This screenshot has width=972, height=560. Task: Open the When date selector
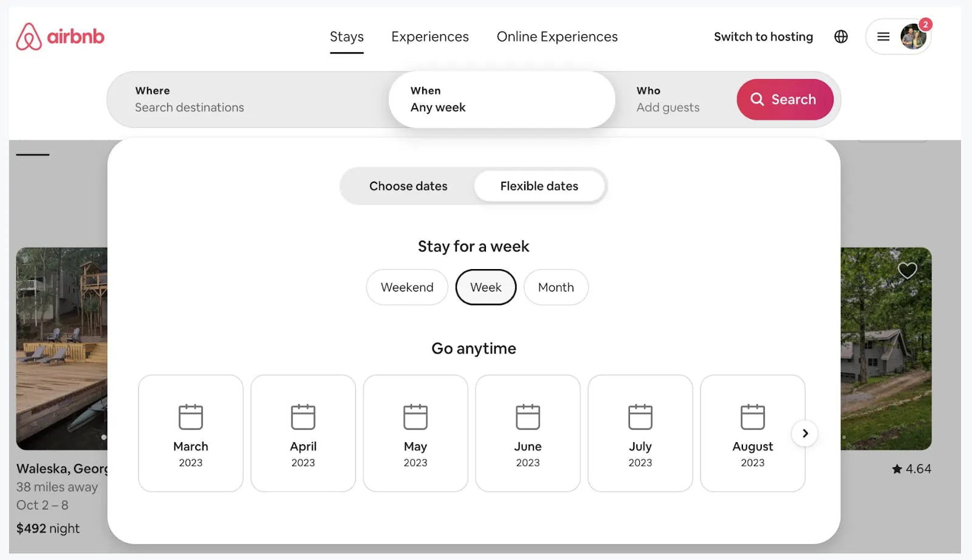click(x=502, y=100)
